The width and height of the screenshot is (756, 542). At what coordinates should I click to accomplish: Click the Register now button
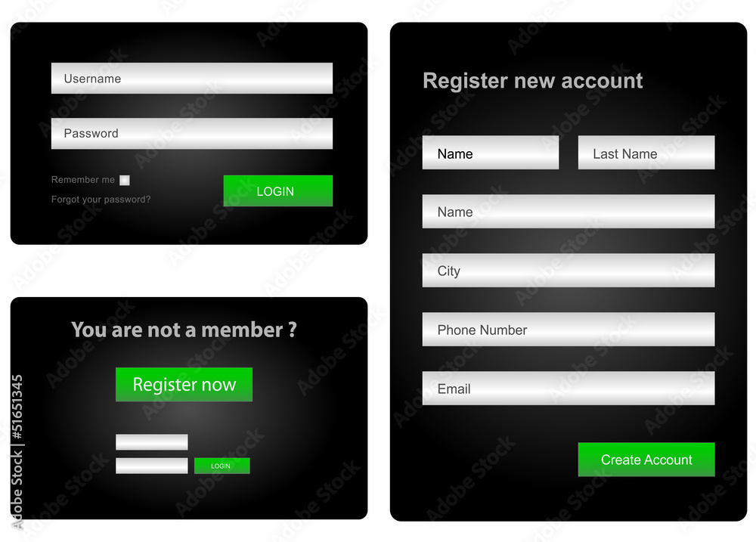[x=184, y=384]
